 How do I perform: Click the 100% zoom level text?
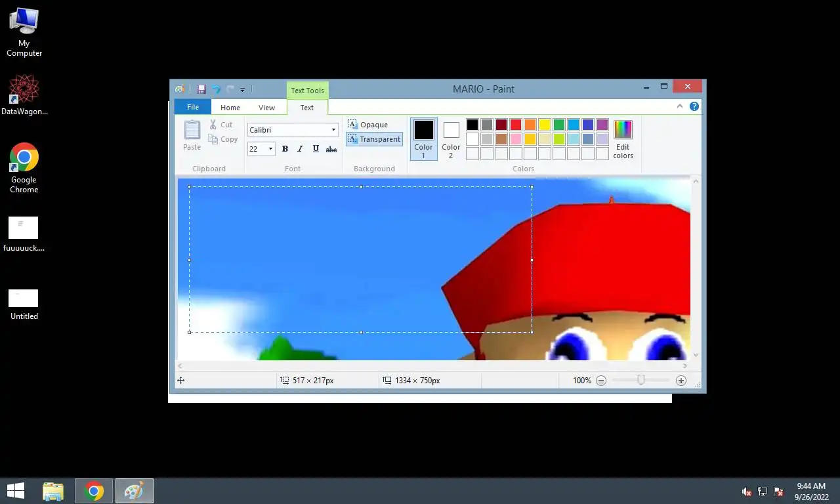point(582,381)
